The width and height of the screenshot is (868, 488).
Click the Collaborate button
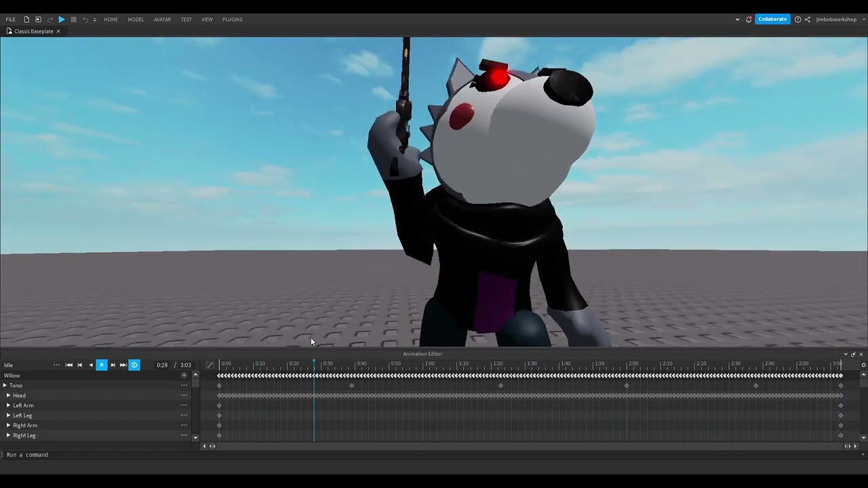tap(772, 19)
